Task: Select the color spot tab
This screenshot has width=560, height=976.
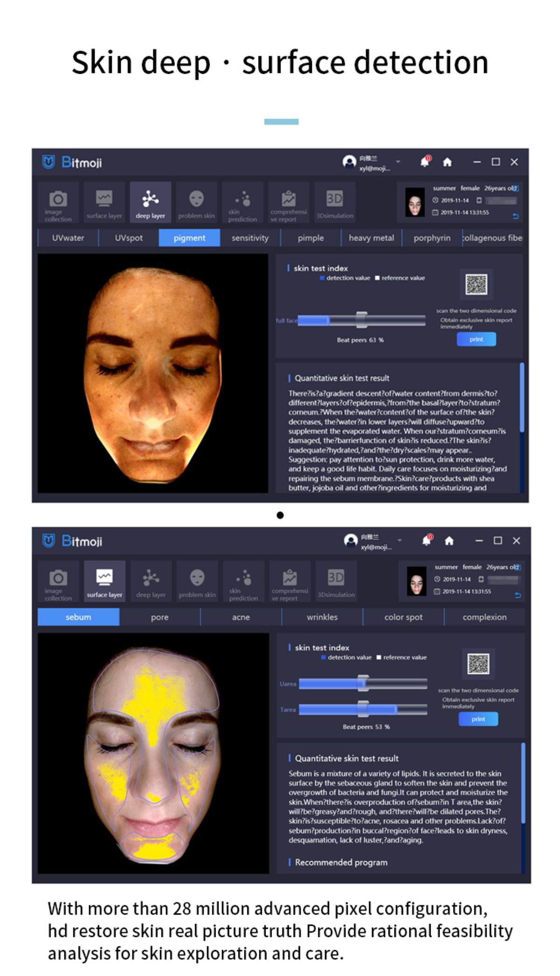Action: tap(403, 617)
